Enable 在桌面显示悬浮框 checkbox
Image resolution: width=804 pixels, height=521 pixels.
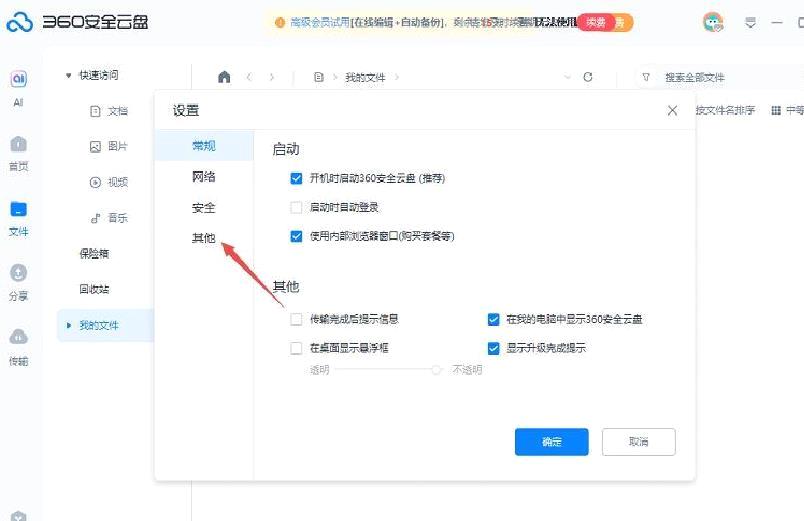pyautogui.click(x=296, y=348)
